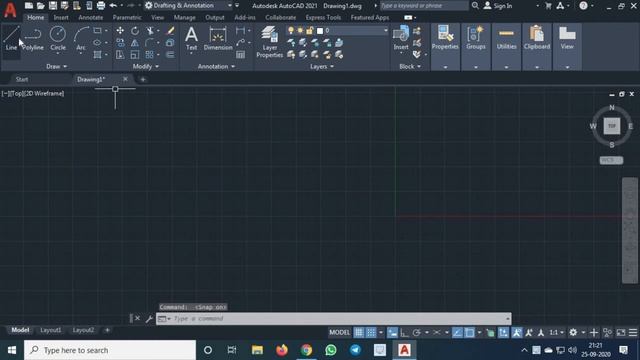
Task: Select the Arc tool
Action: 81,38
